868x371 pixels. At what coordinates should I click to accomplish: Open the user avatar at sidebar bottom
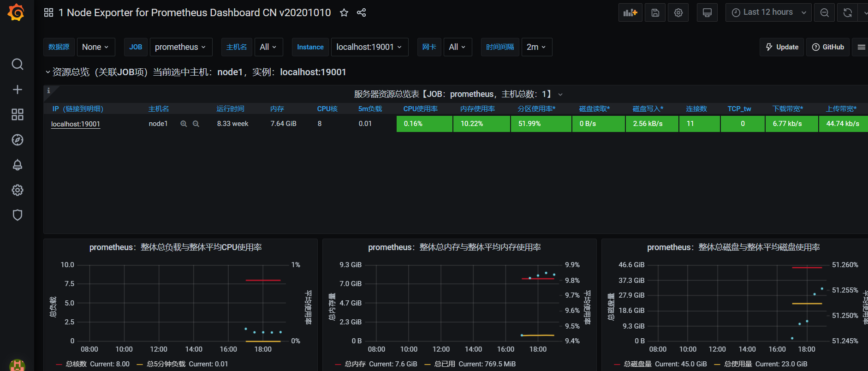(17, 365)
